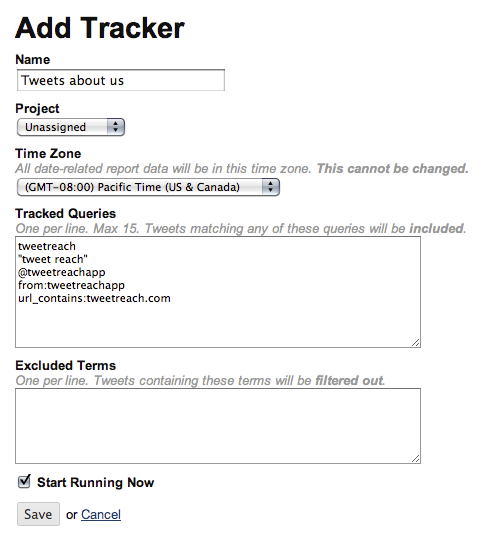The image size is (486, 544).
Task: Click the Save button
Action: pyautogui.click(x=38, y=514)
